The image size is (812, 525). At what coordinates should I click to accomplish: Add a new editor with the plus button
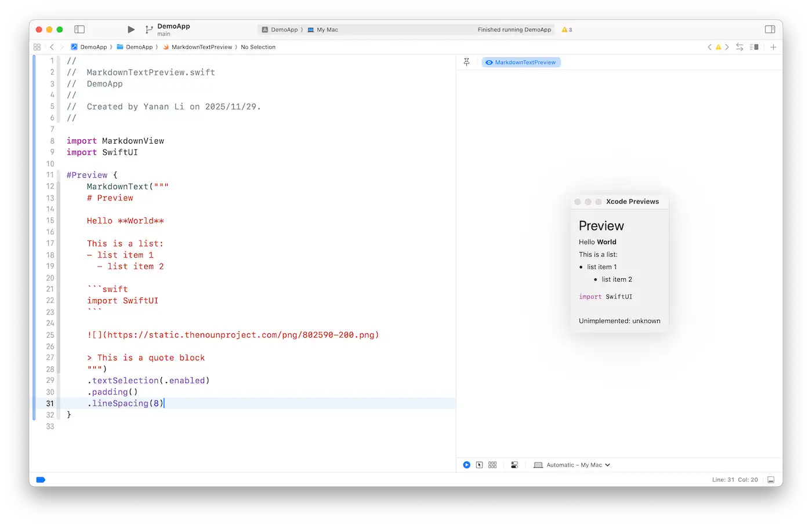click(x=773, y=47)
